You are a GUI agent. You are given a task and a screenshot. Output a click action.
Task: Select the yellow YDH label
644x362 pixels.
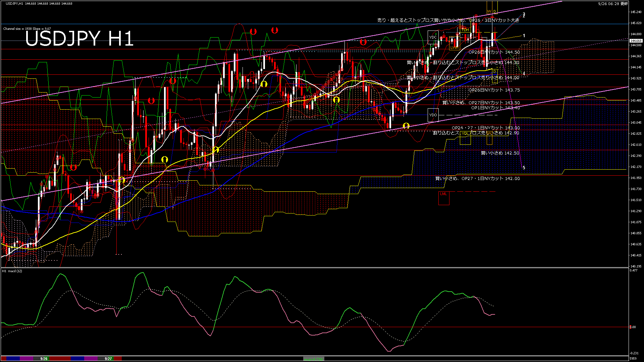[x=465, y=30]
